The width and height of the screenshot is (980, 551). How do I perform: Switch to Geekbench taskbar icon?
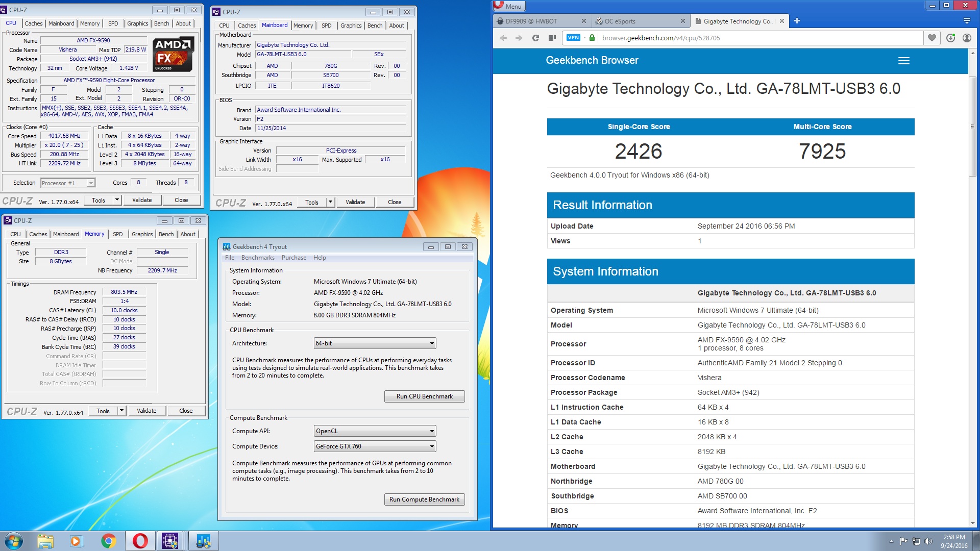pyautogui.click(x=203, y=541)
